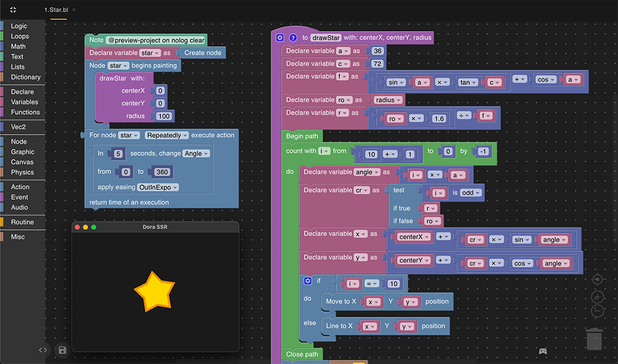Open the Lists category
The height and width of the screenshot is (364, 618).
click(18, 67)
